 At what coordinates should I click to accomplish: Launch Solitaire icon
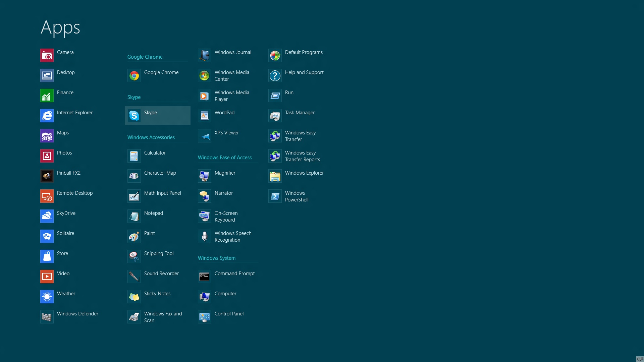[x=47, y=236]
